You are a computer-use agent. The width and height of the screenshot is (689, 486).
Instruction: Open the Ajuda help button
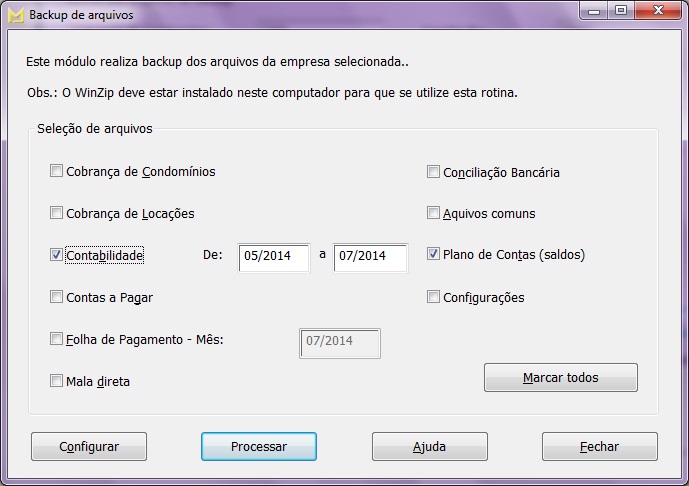click(x=429, y=447)
